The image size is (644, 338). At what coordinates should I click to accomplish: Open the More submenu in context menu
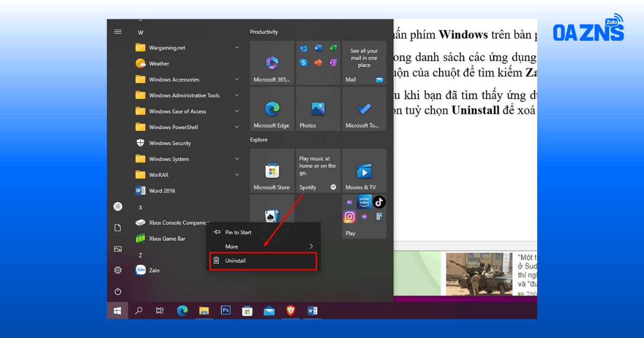(x=264, y=246)
